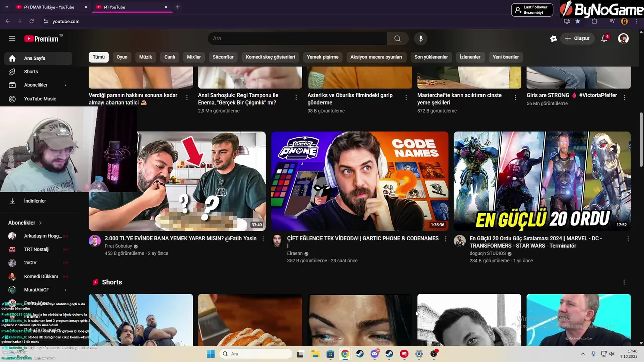
Task: Open Discord from the taskbar
Action: [x=374, y=354]
